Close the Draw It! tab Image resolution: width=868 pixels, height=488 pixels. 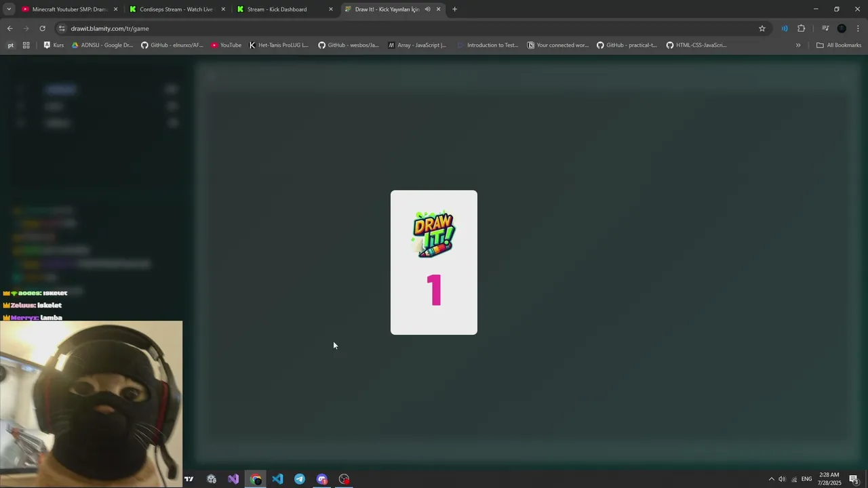[438, 9]
